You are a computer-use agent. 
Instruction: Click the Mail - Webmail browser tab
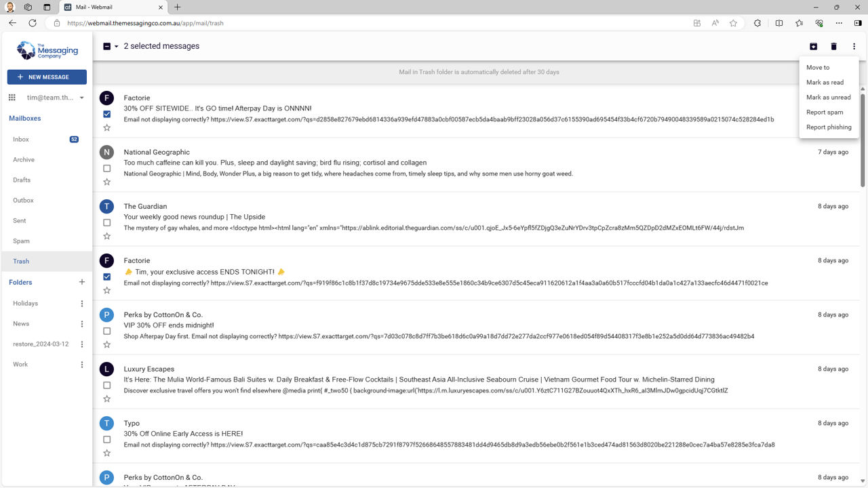coord(113,7)
